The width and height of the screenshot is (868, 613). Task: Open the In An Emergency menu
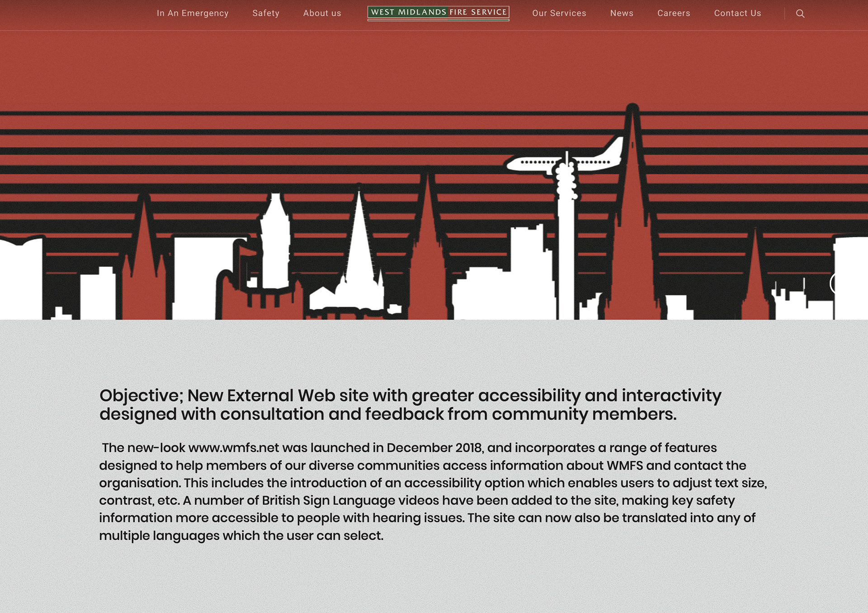pyautogui.click(x=193, y=14)
